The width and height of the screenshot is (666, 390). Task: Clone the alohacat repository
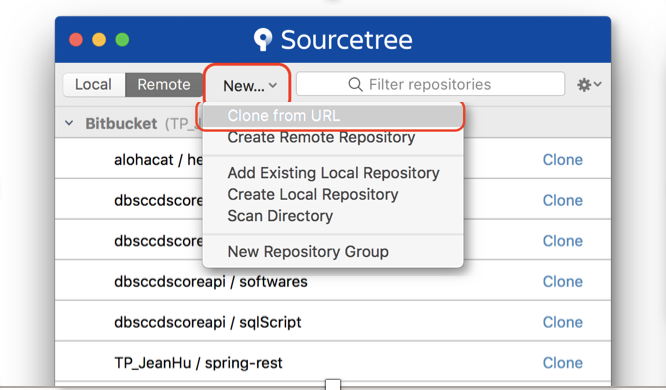click(x=562, y=160)
